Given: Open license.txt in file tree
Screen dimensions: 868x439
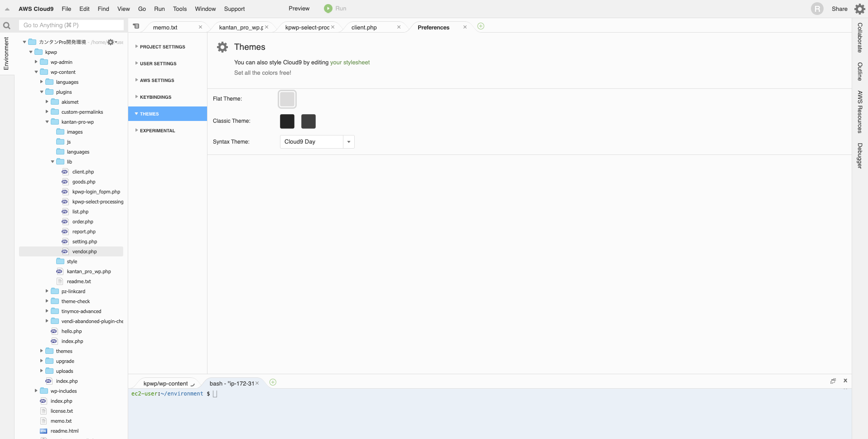Looking at the screenshot, I should (x=62, y=411).
